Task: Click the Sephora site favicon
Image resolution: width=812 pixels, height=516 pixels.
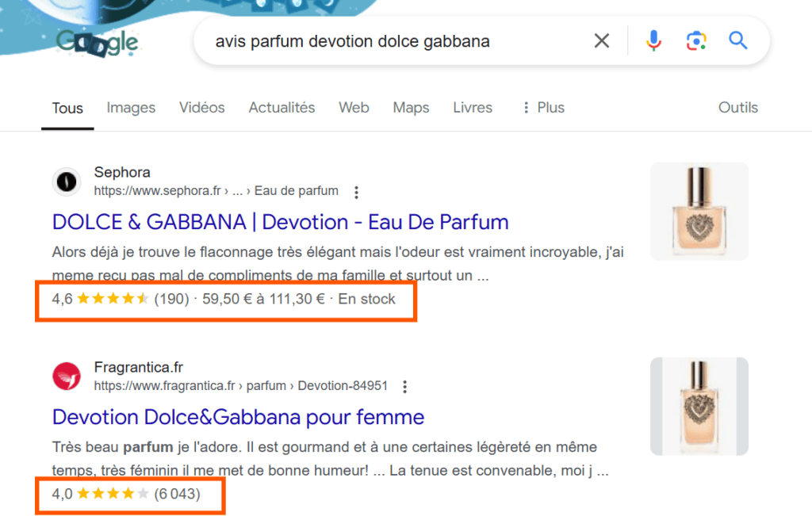Action: coord(67,182)
